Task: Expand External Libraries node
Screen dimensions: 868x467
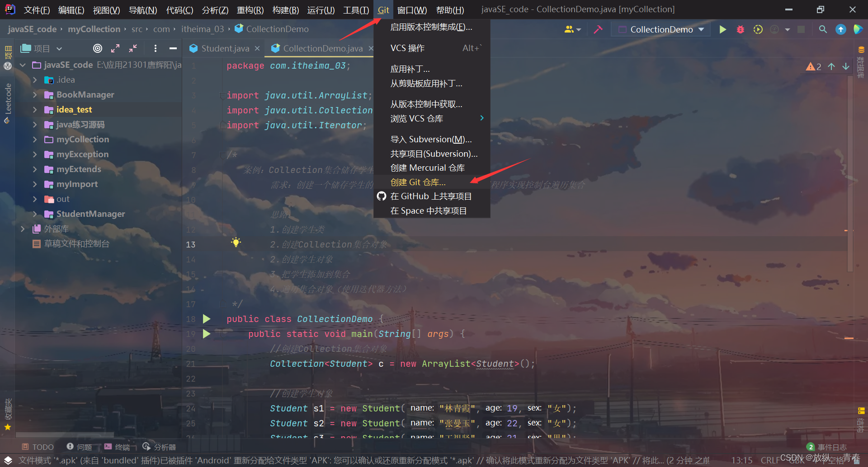Action: (23, 229)
